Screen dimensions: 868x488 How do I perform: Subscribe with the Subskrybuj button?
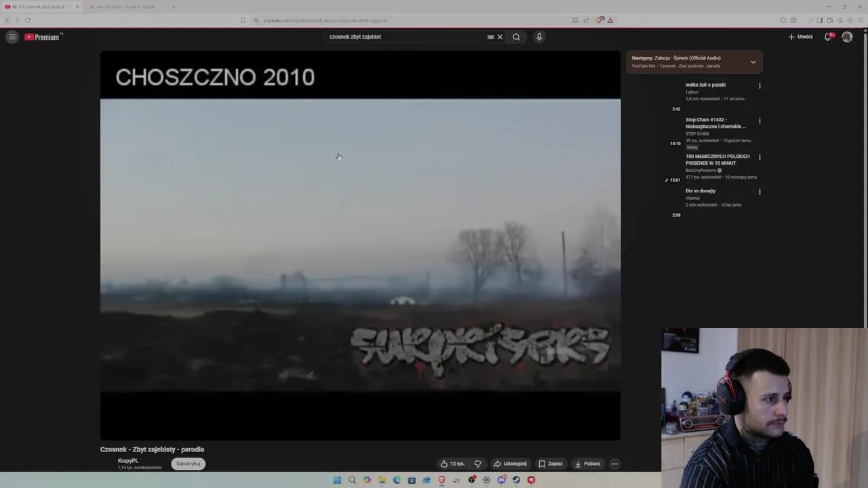pyautogui.click(x=188, y=464)
